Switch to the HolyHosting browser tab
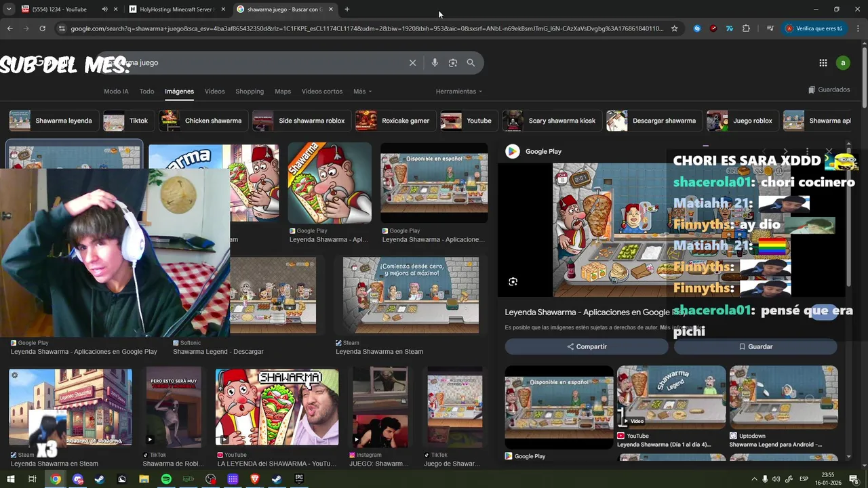 (176, 9)
